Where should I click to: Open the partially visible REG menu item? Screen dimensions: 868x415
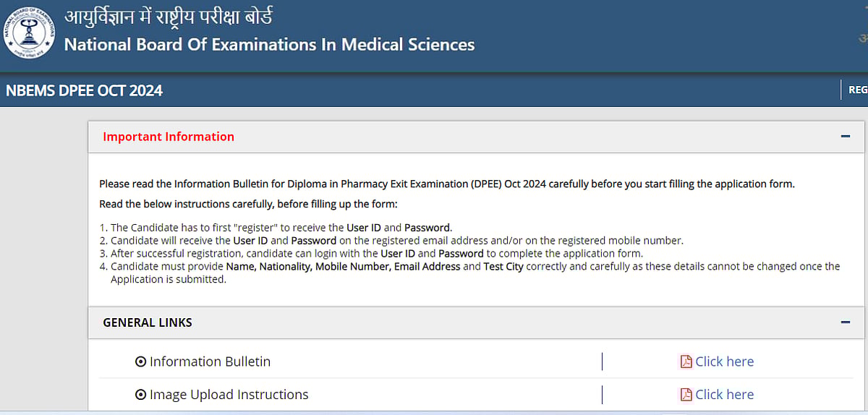pos(857,90)
